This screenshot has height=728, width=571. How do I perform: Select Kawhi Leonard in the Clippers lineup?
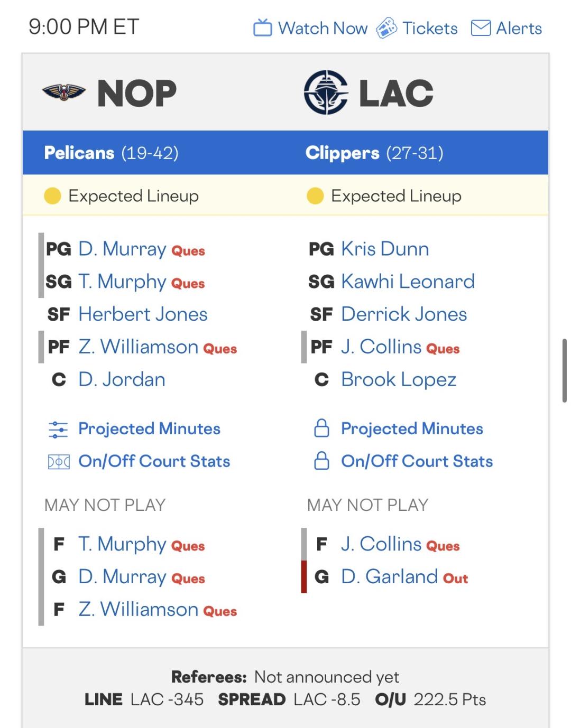[x=408, y=282]
